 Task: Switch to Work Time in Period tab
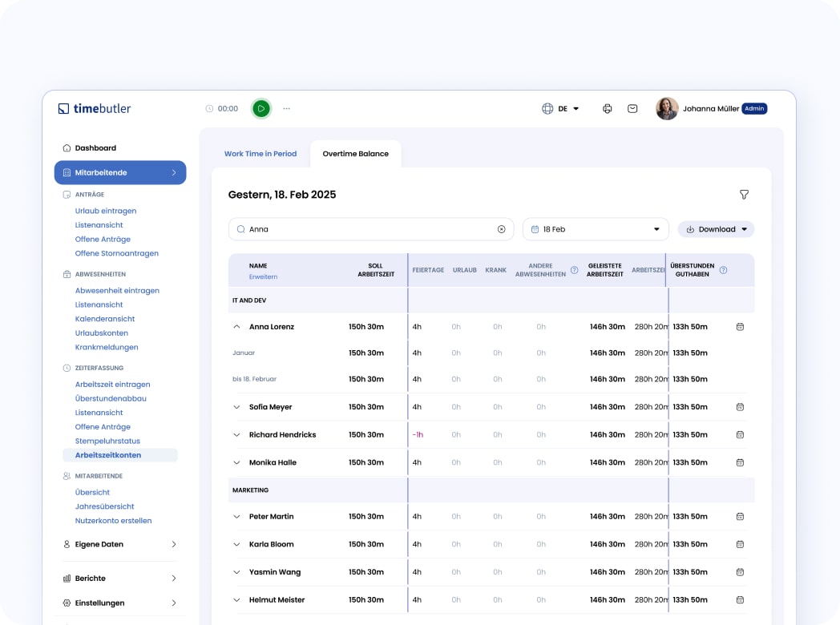point(260,154)
